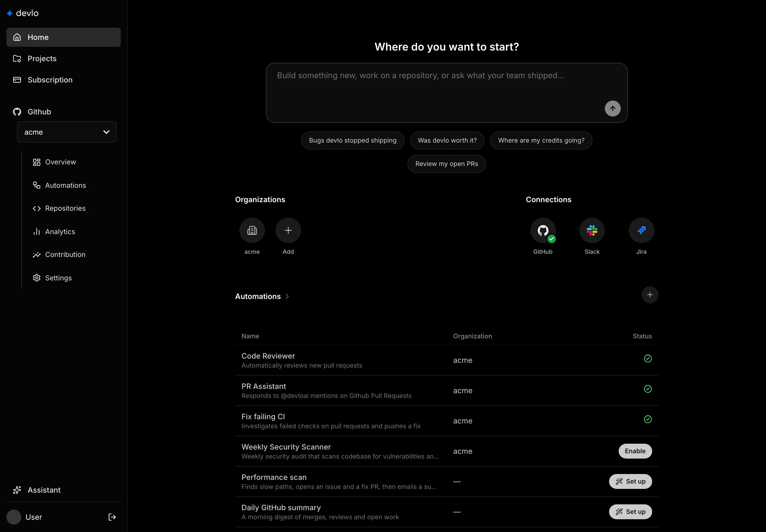Set up the Daily GitHub summary automation
Viewport: 766px width, 532px height.
[630, 512]
